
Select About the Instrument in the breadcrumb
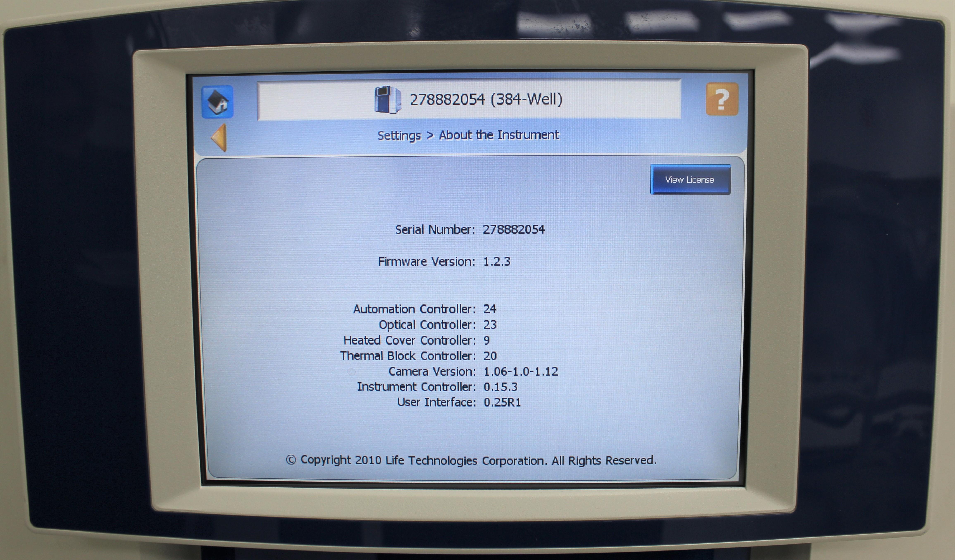point(499,135)
